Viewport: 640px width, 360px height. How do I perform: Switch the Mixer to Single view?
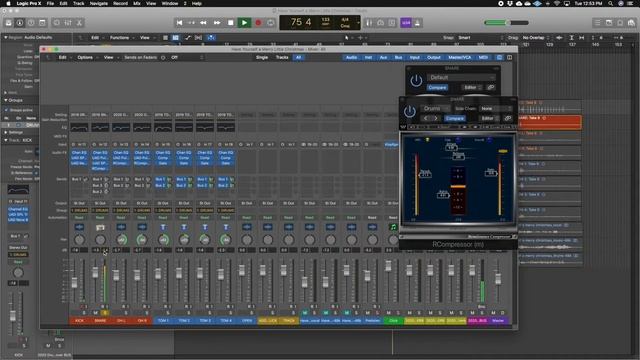click(262, 58)
